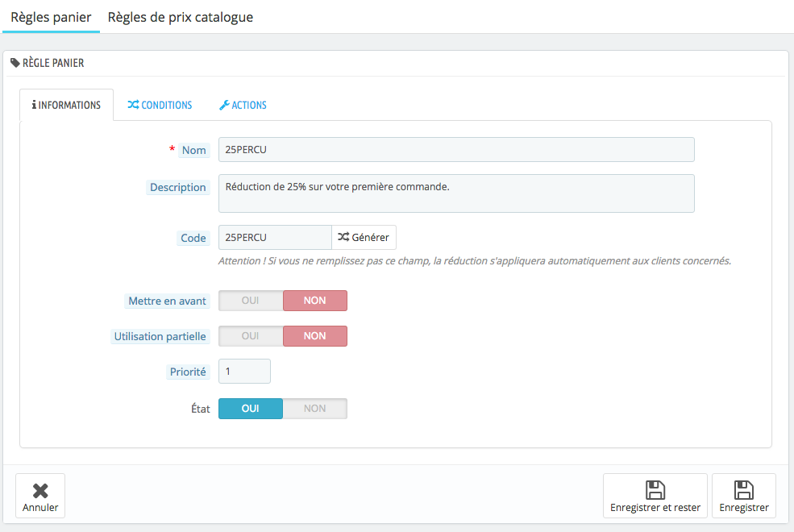Set Mettre en avant to OUI
The width and height of the screenshot is (794, 532).
[251, 301]
